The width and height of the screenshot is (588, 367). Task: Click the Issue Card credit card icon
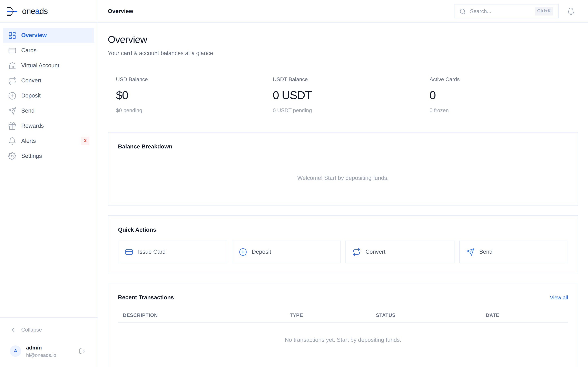[129, 252]
